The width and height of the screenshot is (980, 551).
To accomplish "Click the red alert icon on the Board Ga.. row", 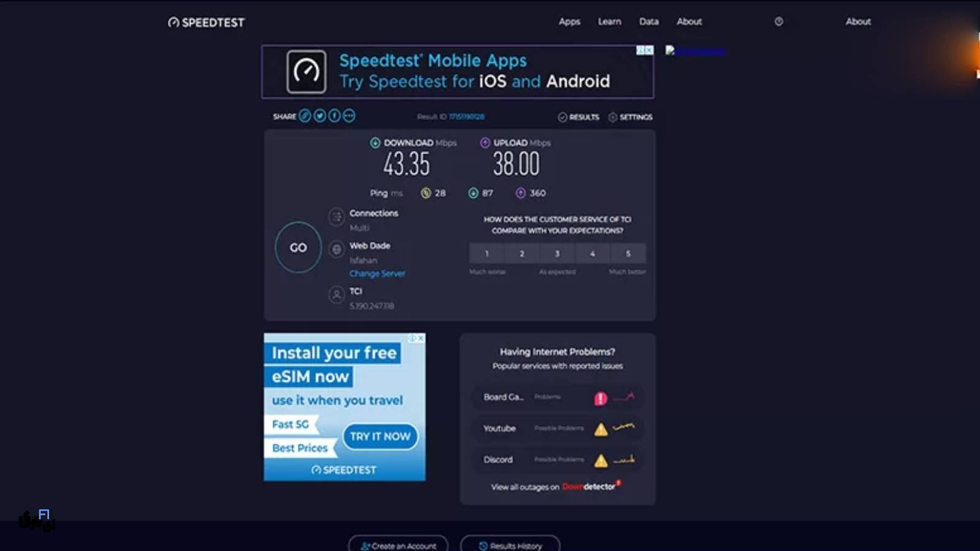I will 601,399.
